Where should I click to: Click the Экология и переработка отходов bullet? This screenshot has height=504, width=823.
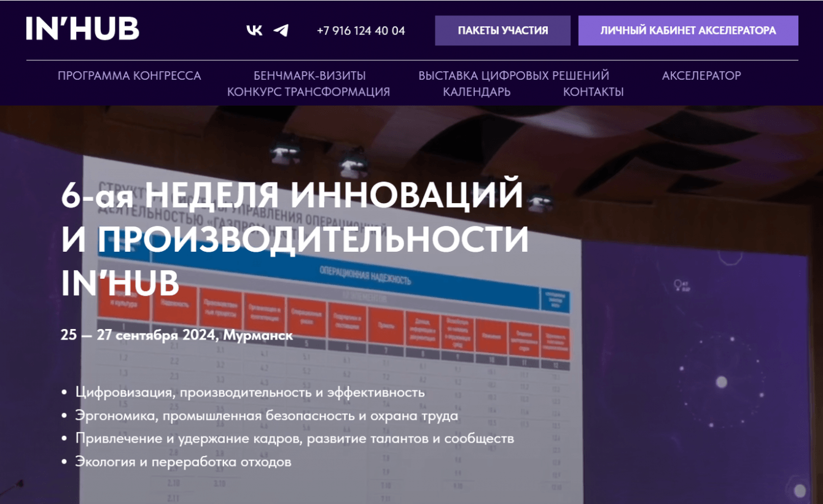pos(183,462)
